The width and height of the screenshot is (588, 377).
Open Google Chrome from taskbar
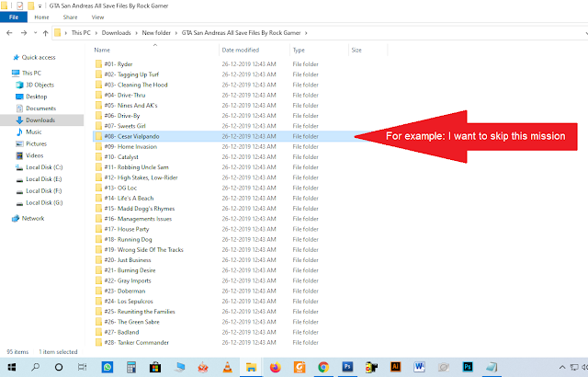click(323, 367)
